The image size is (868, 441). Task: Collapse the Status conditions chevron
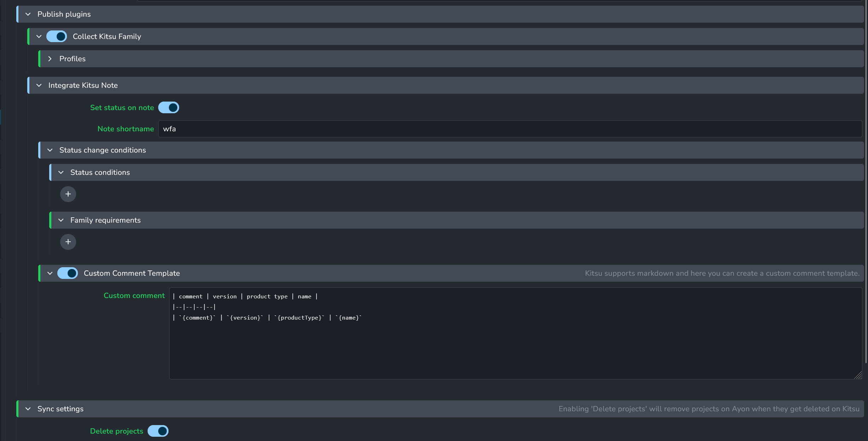pyautogui.click(x=61, y=172)
